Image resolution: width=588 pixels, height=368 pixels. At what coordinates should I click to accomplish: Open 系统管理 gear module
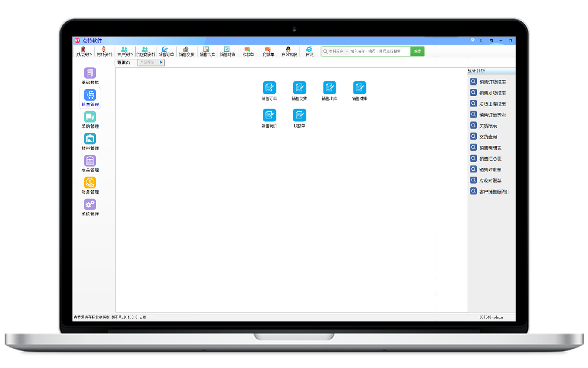[x=90, y=205]
